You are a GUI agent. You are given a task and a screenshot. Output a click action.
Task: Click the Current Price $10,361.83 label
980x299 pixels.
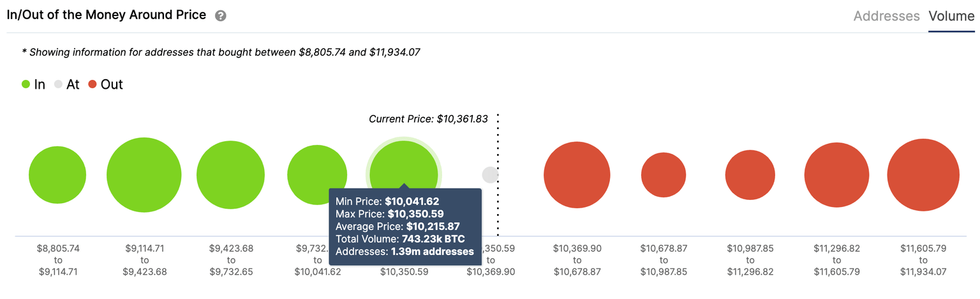click(428, 119)
